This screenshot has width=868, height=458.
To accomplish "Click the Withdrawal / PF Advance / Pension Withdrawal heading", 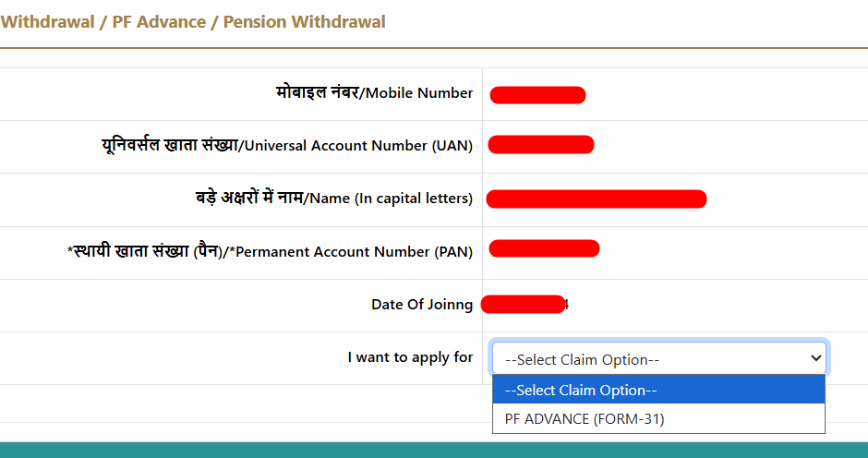I will (x=193, y=21).
